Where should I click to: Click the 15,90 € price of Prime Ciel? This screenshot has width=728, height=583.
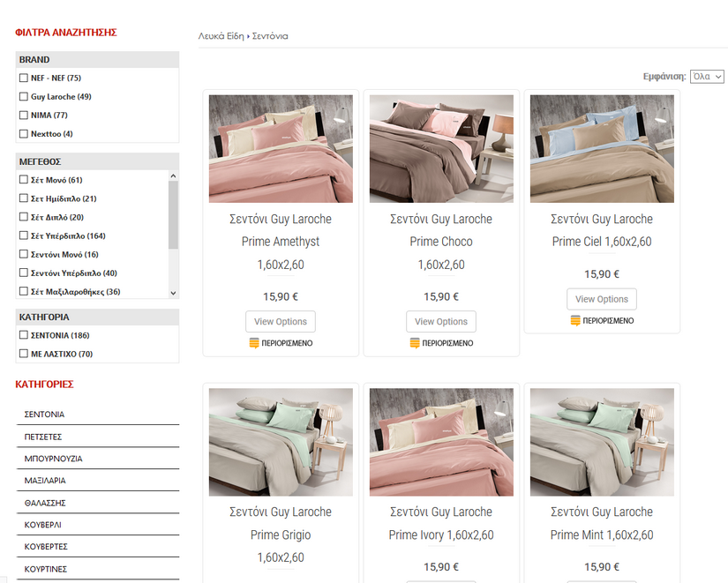click(602, 274)
